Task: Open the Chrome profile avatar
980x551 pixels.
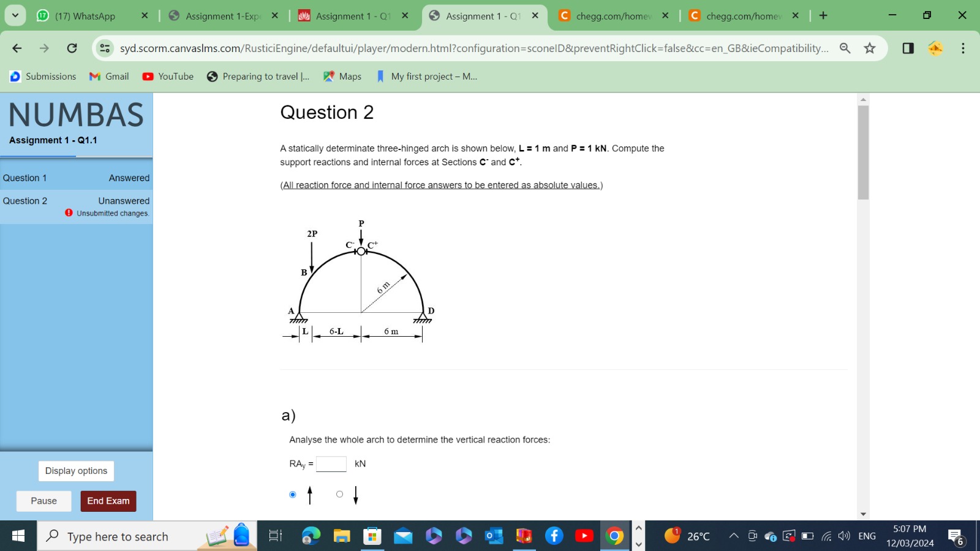Action: (x=935, y=48)
